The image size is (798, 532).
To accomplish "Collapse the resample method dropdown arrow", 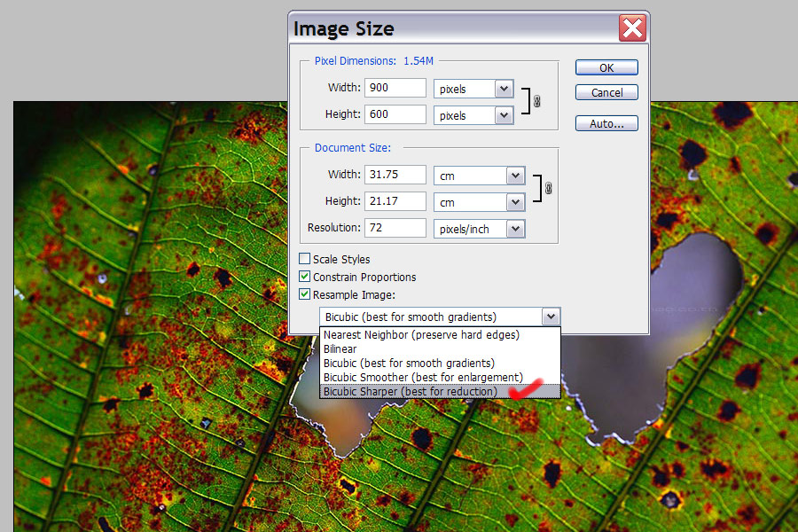I will (x=551, y=317).
